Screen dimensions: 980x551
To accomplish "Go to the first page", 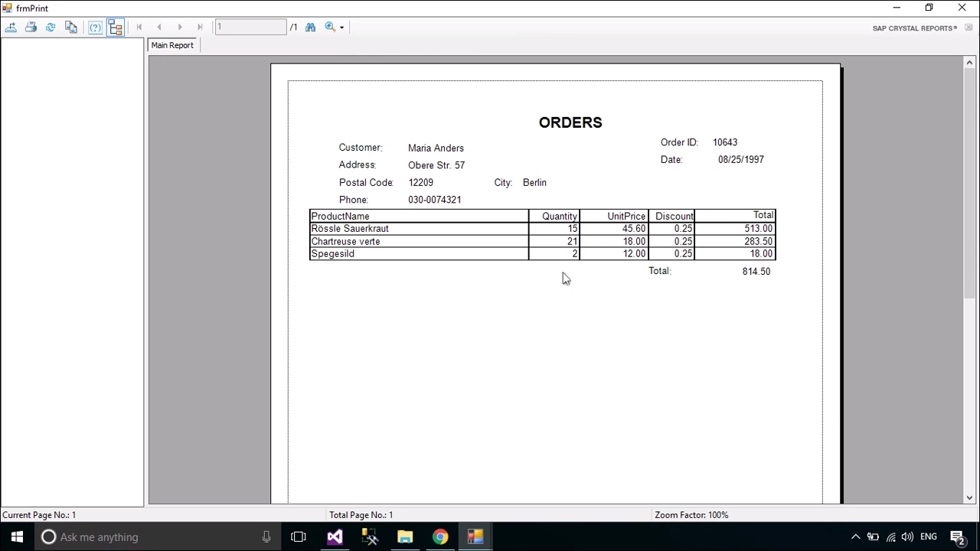I will pyautogui.click(x=139, y=28).
